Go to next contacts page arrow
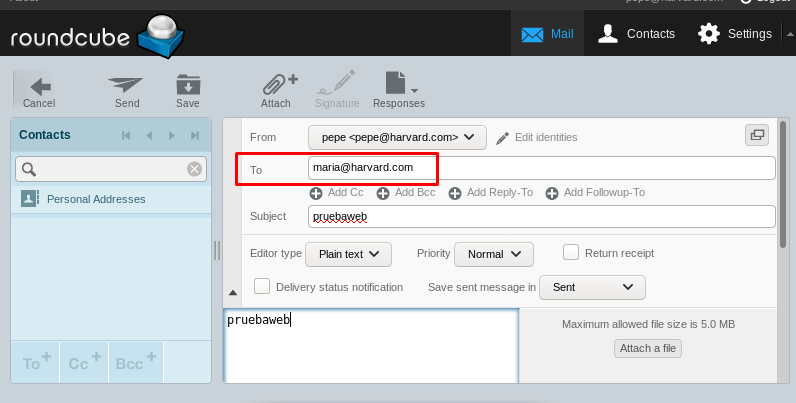This screenshot has width=796, height=403. [x=172, y=135]
